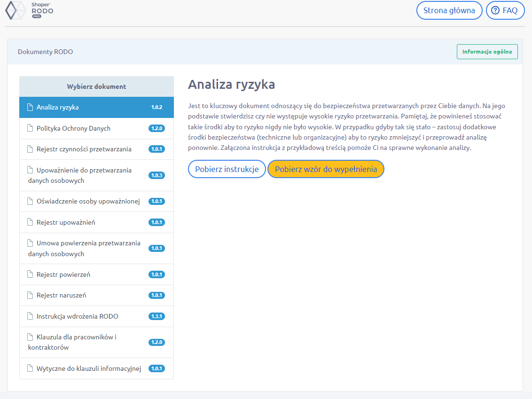
Task: Click the file icon next to Polityka Ochrony Danych
Action: (30, 128)
